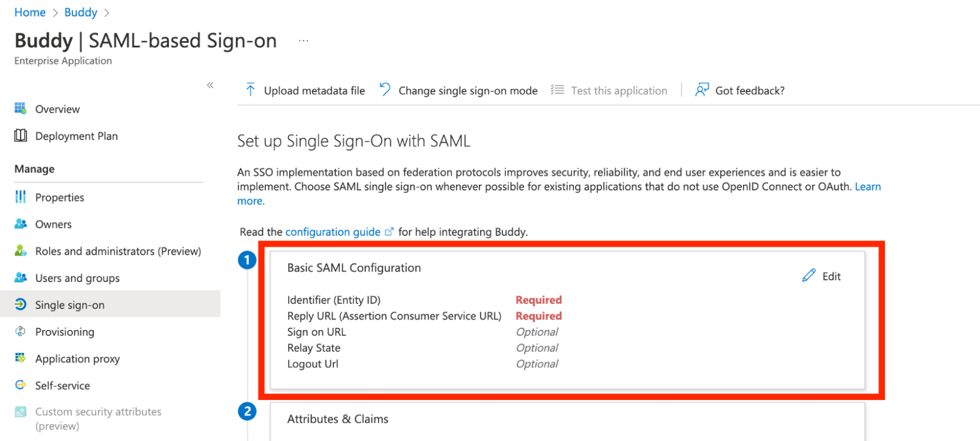Click the Attributes & Claims section card
The width and height of the screenshot is (980, 441).
(566, 420)
